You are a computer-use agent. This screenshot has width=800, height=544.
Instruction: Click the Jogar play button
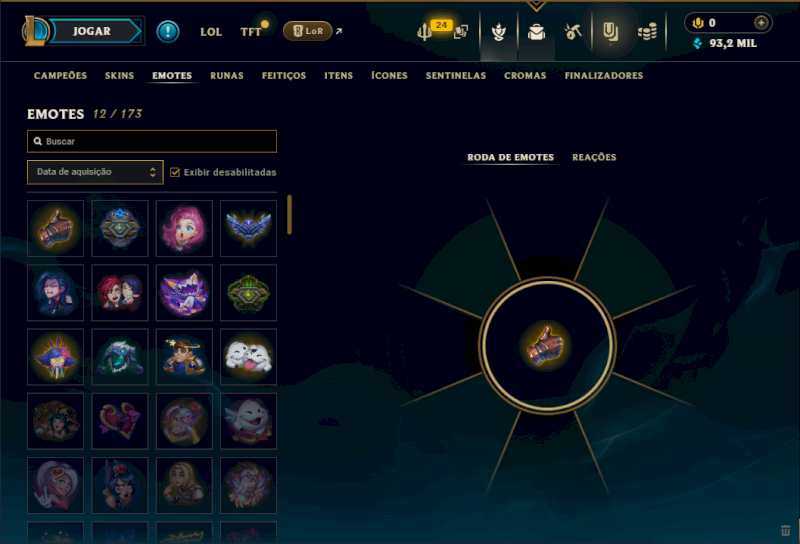(92, 31)
